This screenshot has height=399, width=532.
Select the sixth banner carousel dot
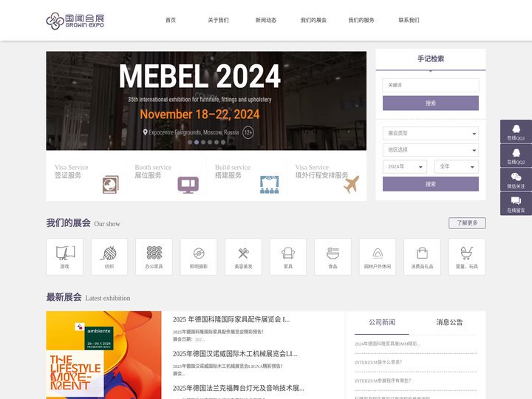(x=223, y=142)
